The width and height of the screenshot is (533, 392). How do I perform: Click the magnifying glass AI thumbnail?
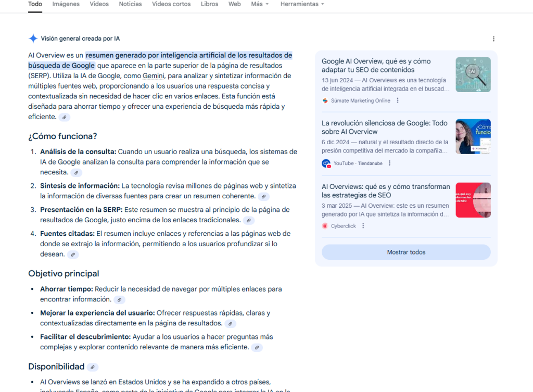pos(473,74)
